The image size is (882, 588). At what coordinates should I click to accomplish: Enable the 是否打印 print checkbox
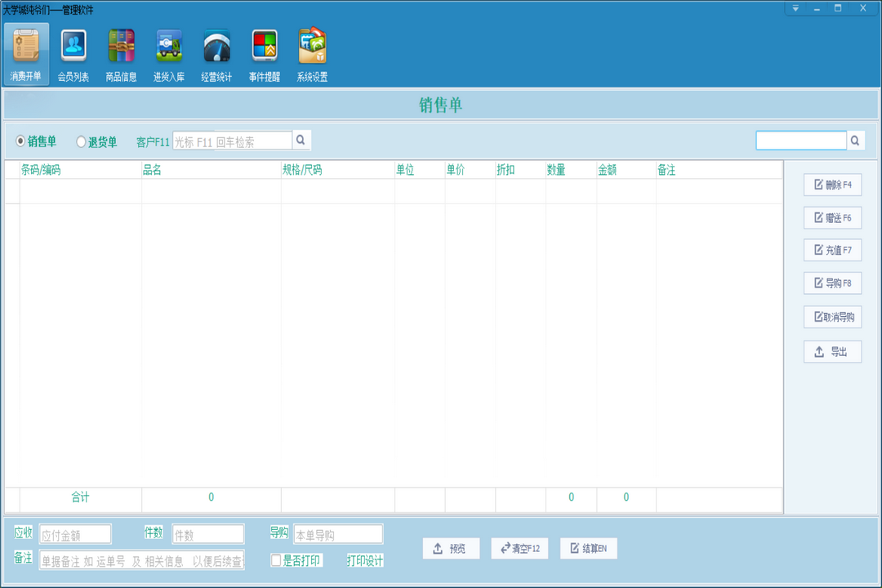pyautogui.click(x=276, y=560)
